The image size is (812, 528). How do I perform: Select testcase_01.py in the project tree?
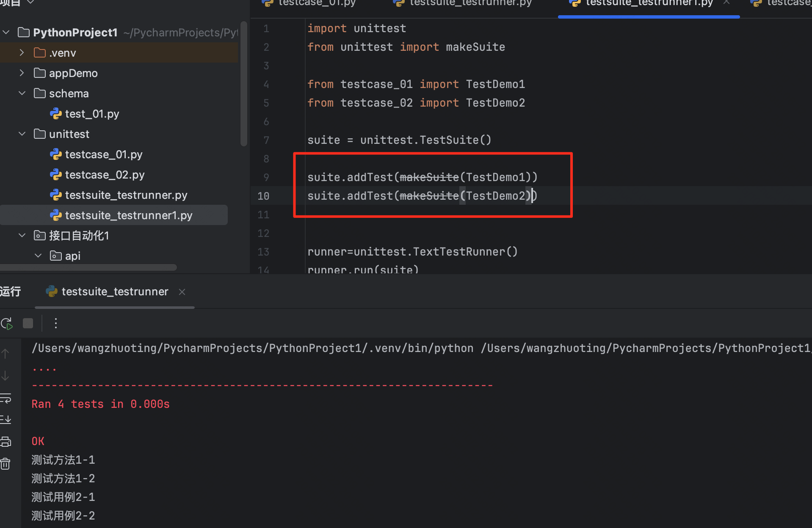pos(104,154)
